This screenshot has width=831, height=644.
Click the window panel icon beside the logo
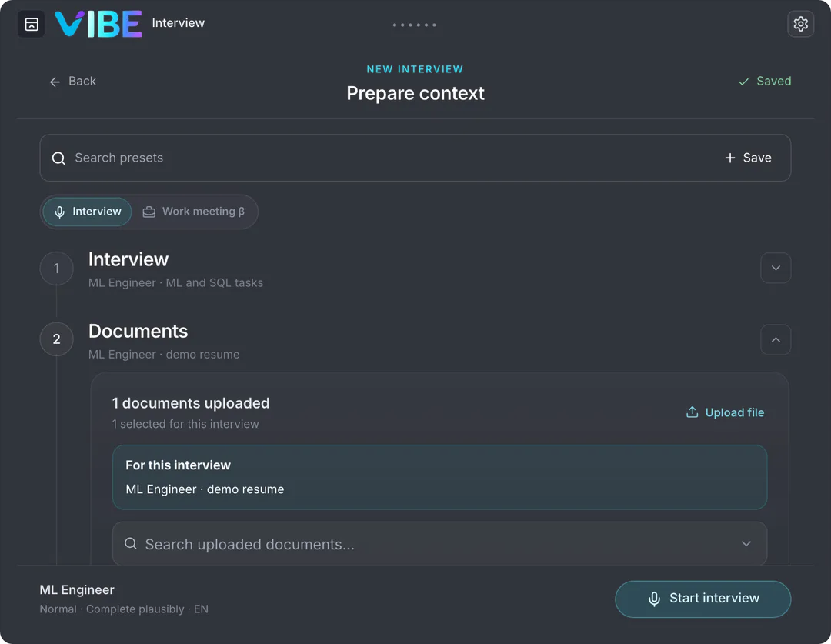(32, 24)
